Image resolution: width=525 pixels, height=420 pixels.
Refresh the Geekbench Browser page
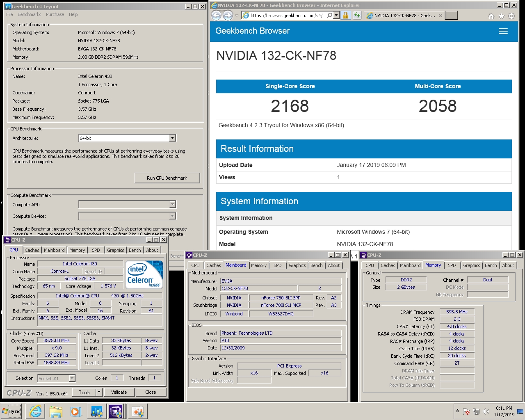[x=357, y=15]
